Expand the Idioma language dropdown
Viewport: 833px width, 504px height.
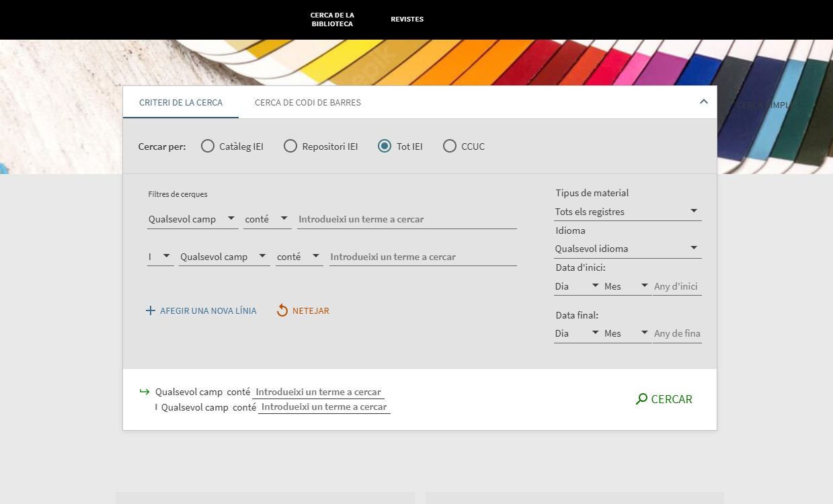627,249
